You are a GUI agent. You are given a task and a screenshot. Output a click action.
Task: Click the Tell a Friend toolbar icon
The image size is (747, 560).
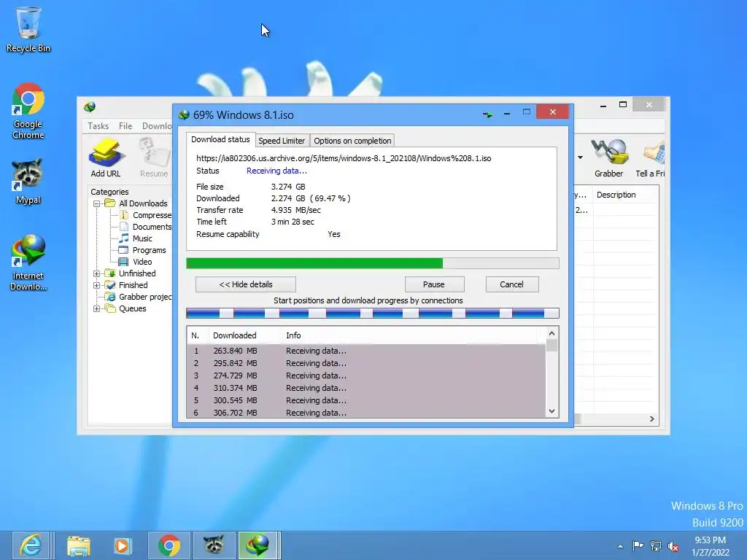(x=651, y=157)
